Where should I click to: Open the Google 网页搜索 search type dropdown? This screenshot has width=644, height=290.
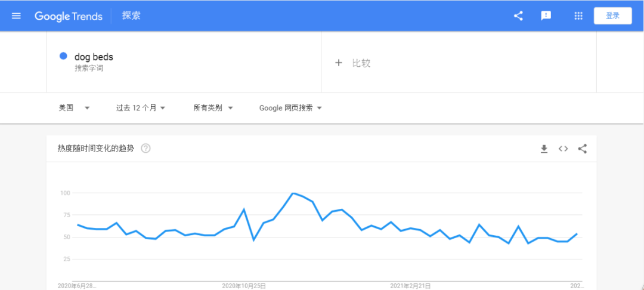click(290, 108)
